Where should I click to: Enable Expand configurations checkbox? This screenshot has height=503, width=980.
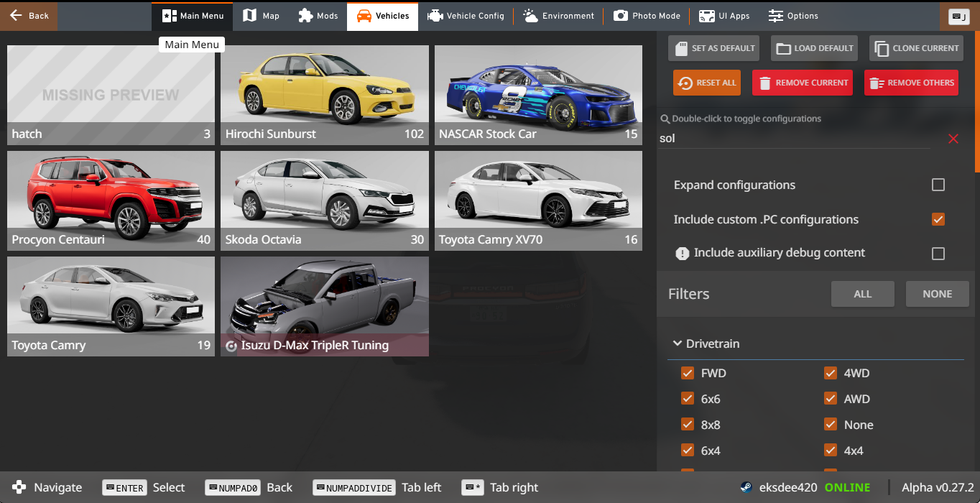point(938,185)
